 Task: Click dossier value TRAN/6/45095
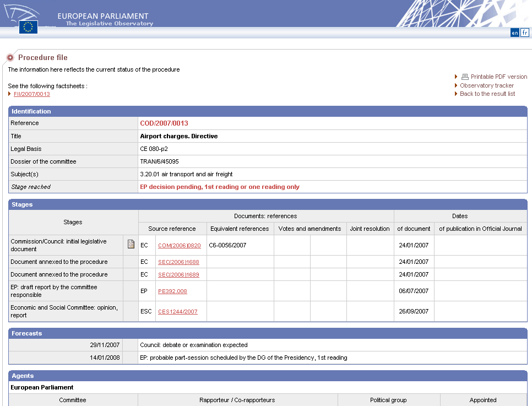coord(159,161)
